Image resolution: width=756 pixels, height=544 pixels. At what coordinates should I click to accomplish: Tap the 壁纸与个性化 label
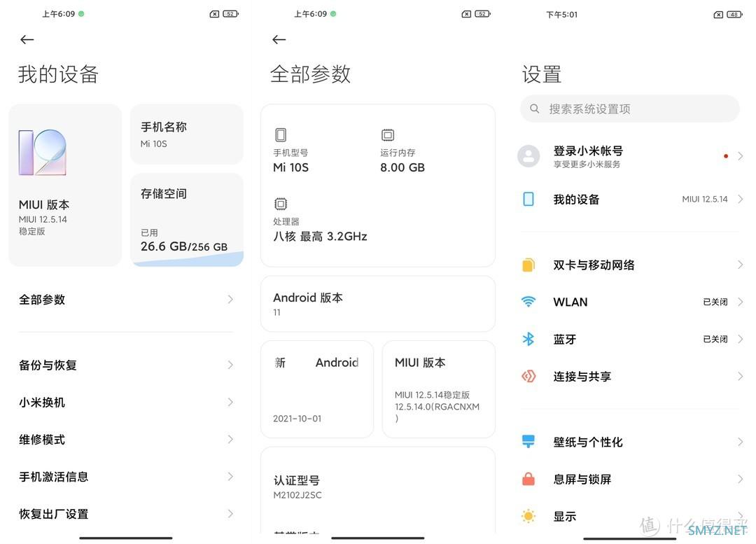click(x=588, y=442)
